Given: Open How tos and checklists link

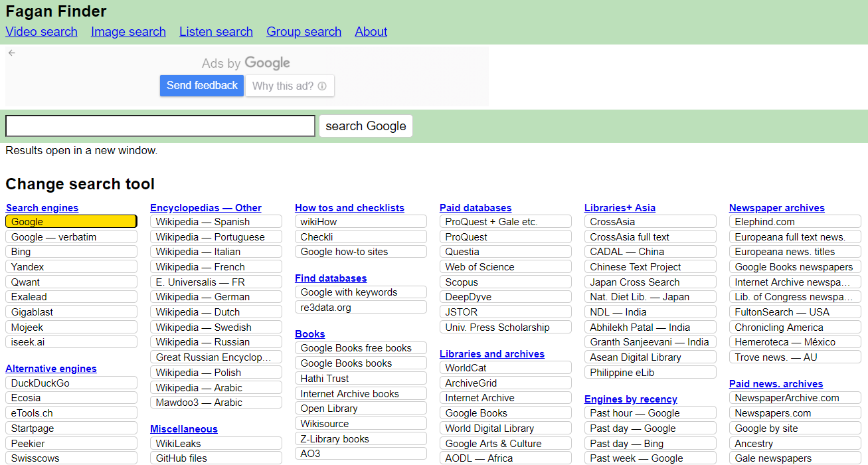Looking at the screenshot, I should pos(349,208).
